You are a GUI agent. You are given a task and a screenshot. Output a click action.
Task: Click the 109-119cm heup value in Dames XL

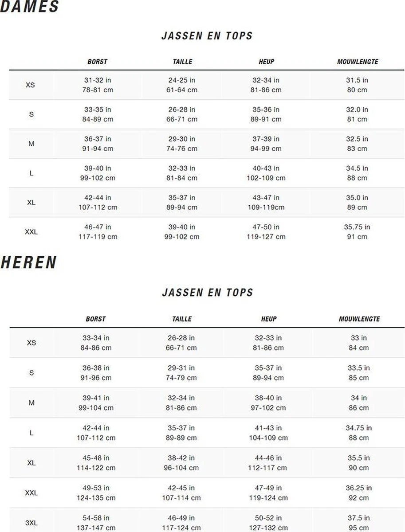[x=266, y=207]
